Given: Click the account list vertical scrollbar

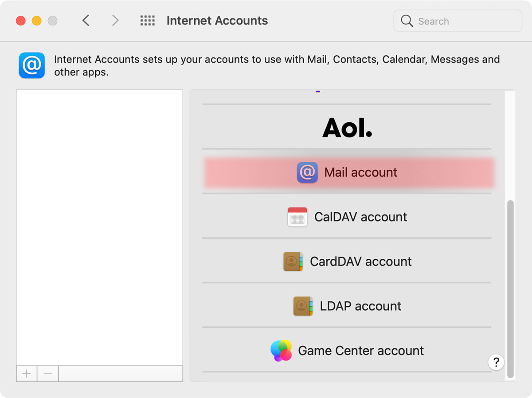Looking at the screenshot, I should [510, 289].
